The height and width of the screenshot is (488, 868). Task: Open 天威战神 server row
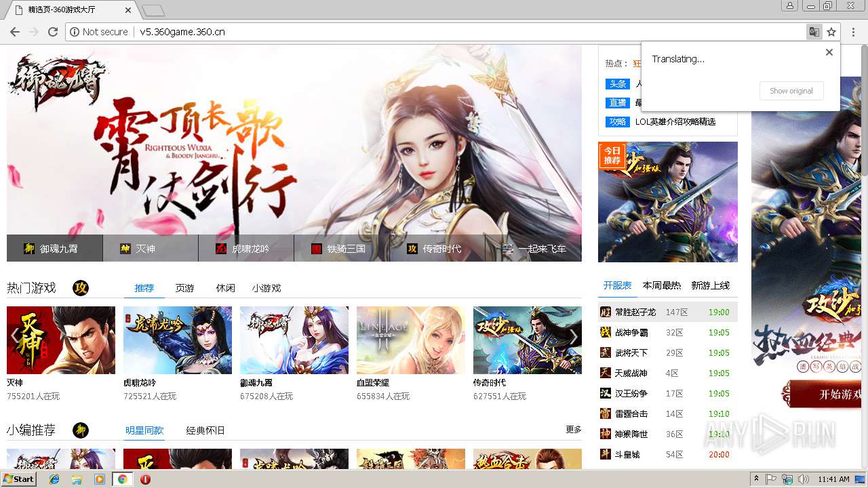click(668, 373)
